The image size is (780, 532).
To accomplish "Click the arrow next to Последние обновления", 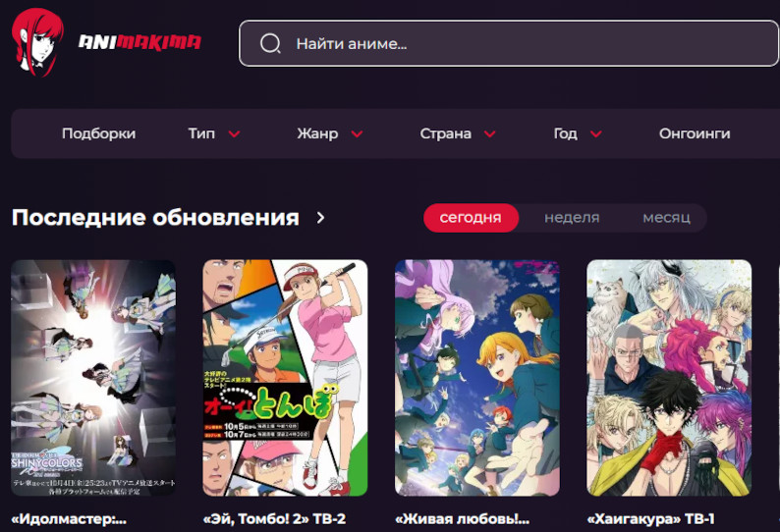I will 320,218.
